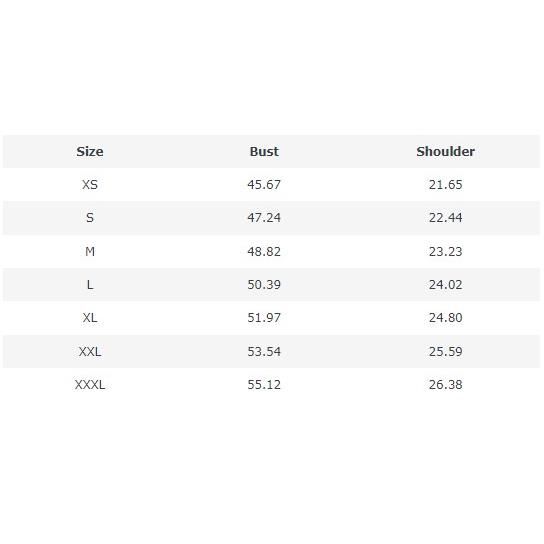Click bust value 51.97
Image resolution: width=544 pixels, height=544 pixels.
point(264,318)
